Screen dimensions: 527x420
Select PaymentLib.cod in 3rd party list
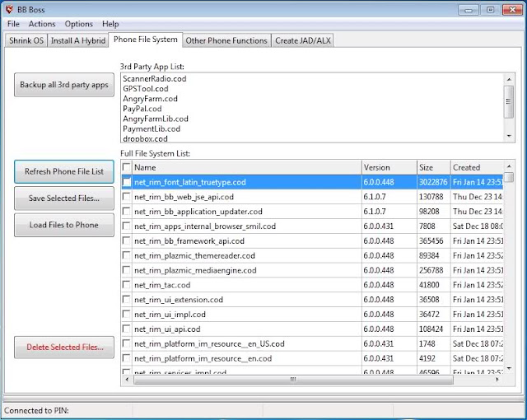[152, 129]
